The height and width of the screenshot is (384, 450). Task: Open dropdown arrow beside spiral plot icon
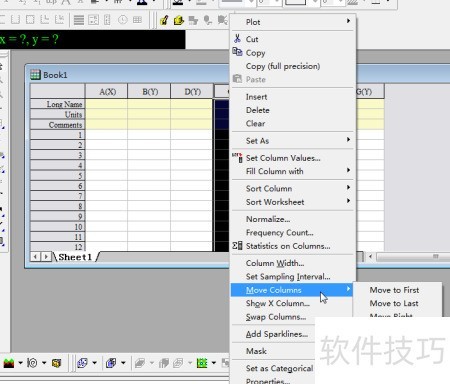(44, 363)
